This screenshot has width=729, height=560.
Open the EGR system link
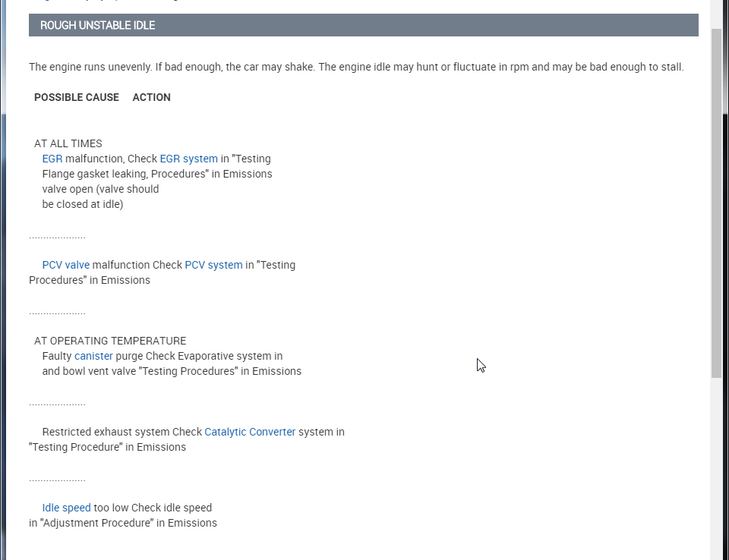188,159
